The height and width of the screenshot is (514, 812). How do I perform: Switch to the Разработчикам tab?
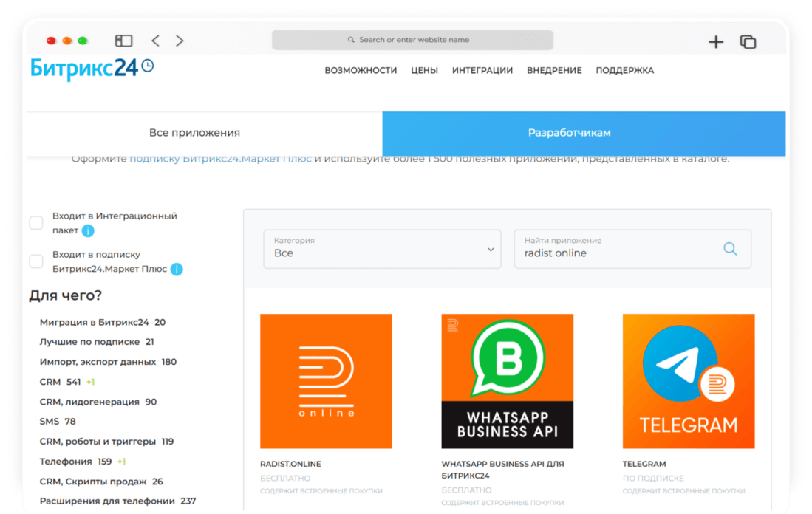coord(584,133)
